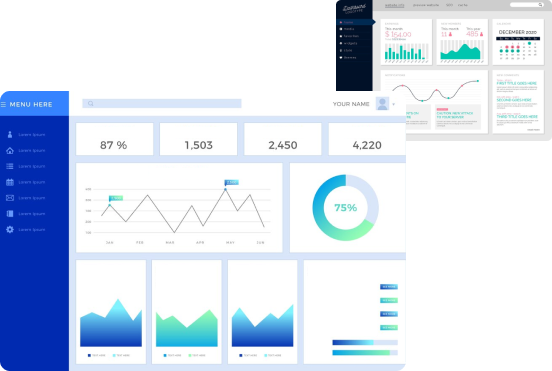Click the JAN label on line chart axis

click(109, 243)
